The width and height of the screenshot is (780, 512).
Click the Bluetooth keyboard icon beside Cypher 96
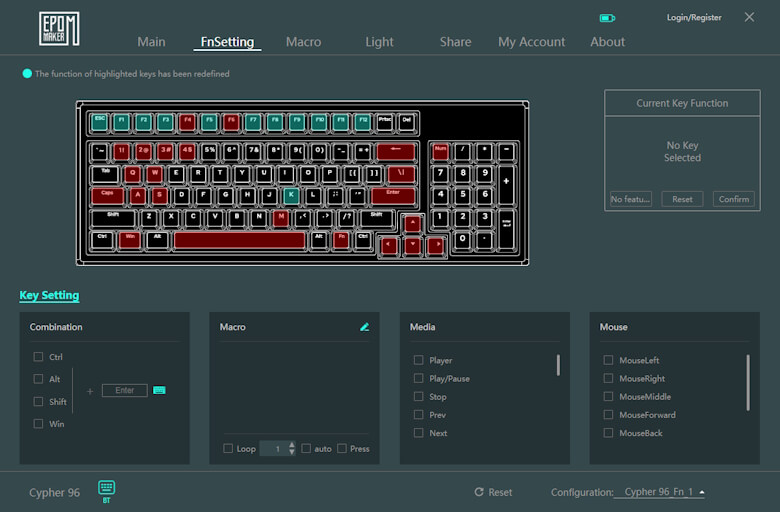pyautogui.click(x=107, y=488)
